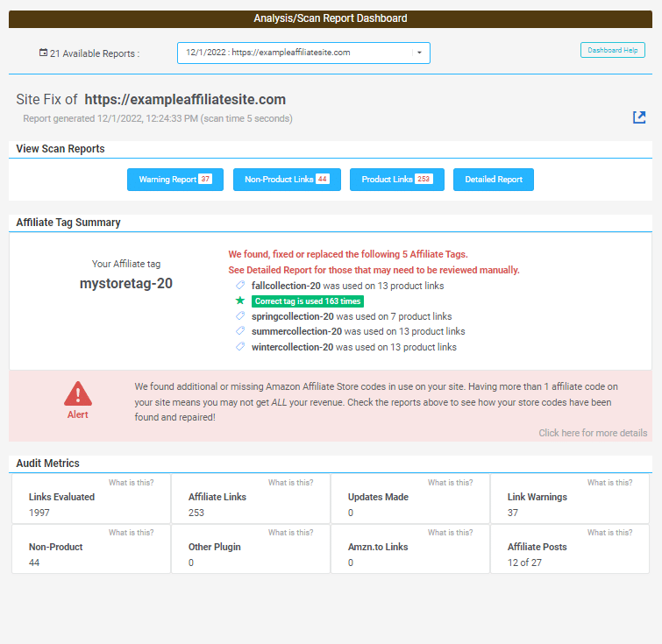Click the Affiliate Tag Summary heading
The height and width of the screenshot is (644, 662).
pyautogui.click(x=68, y=223)
